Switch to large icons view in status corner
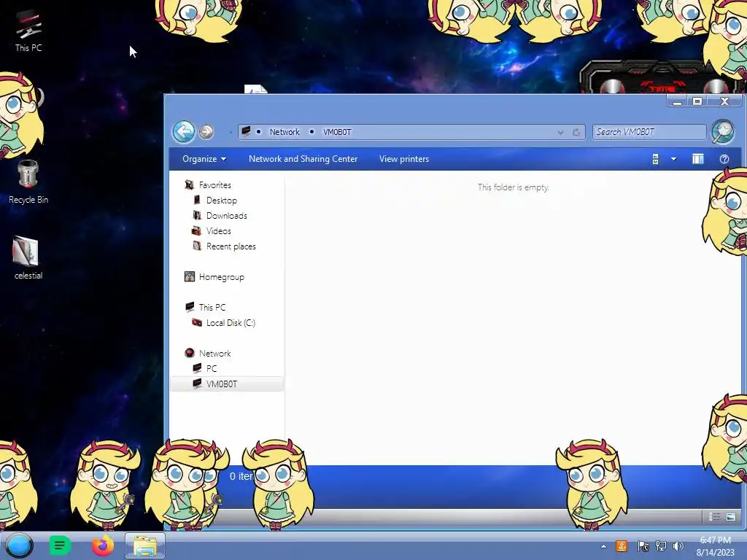This screenshot has width=747, height=560. tap(731, 517)
